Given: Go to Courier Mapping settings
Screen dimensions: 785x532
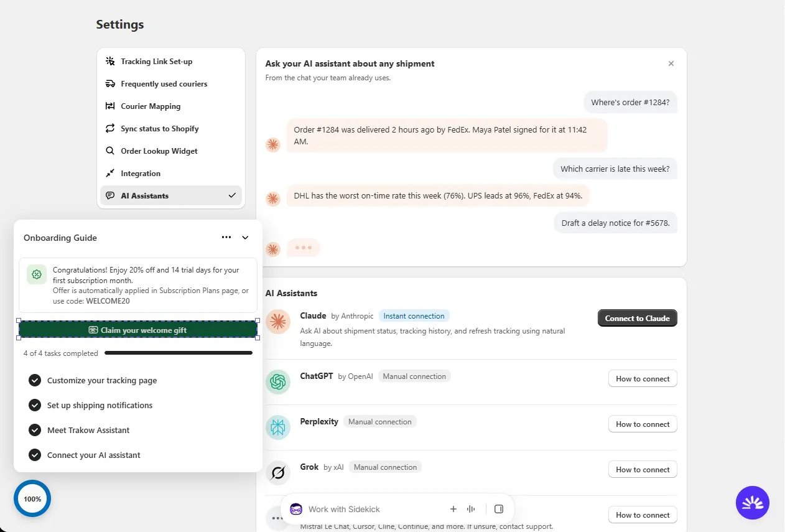Looking at the screenshot, I should pos(171,106).
